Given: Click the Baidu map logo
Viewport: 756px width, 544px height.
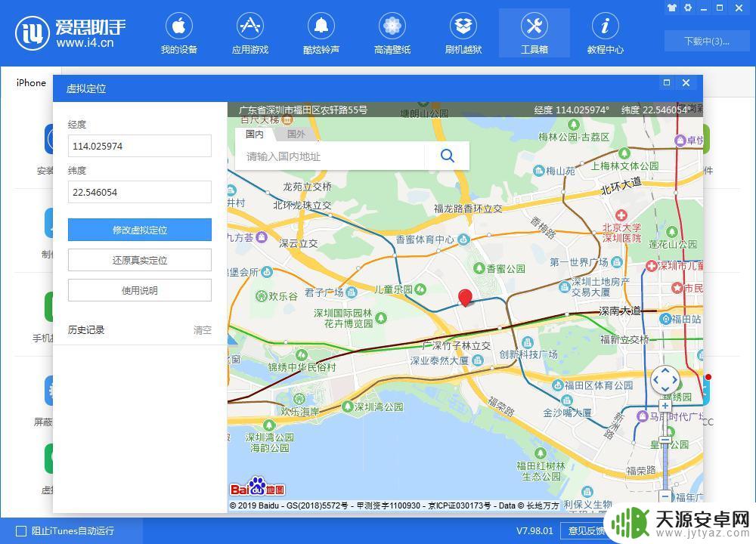Looking at the screenshot, I should pyautogui.click(x=258, y=487).
